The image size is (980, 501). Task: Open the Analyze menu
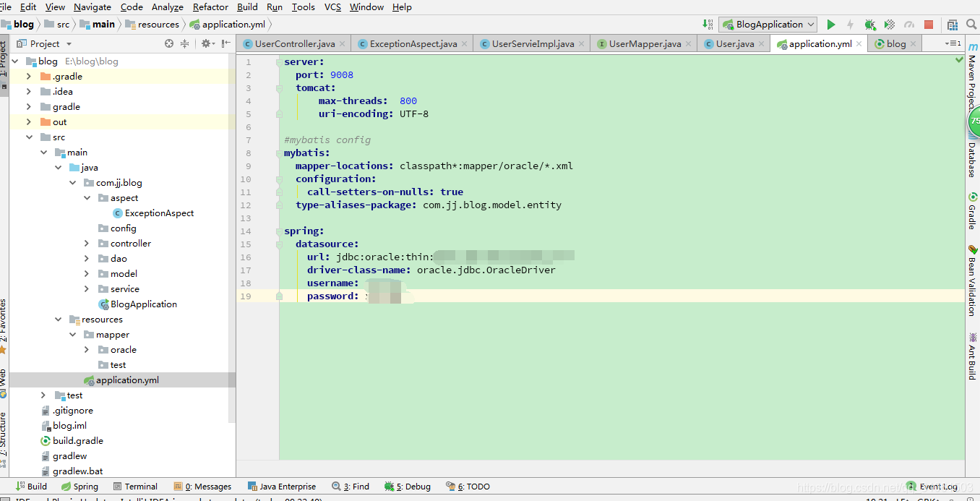pos(167,7)
